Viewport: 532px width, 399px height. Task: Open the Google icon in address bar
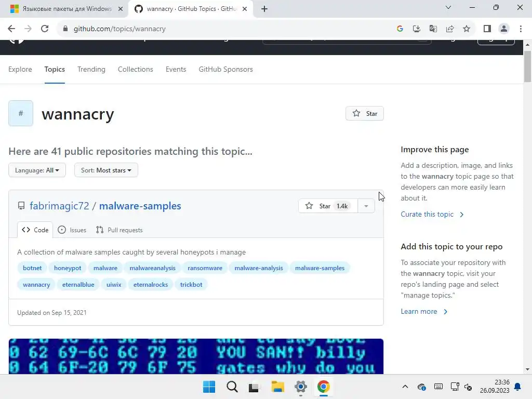point(400,29)
